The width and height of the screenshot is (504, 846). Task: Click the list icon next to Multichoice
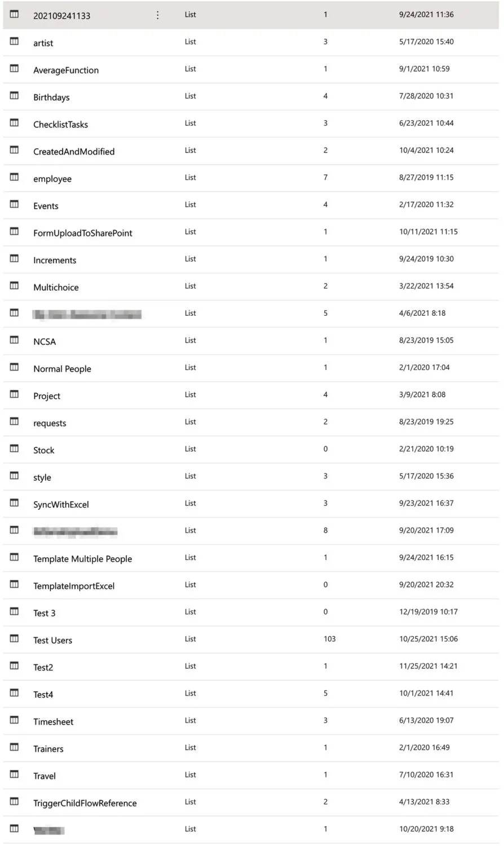(14, 286)
